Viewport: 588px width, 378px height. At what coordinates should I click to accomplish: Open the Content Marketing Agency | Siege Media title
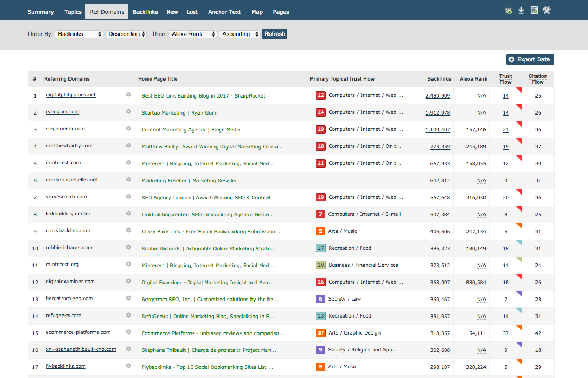point(191,129)
